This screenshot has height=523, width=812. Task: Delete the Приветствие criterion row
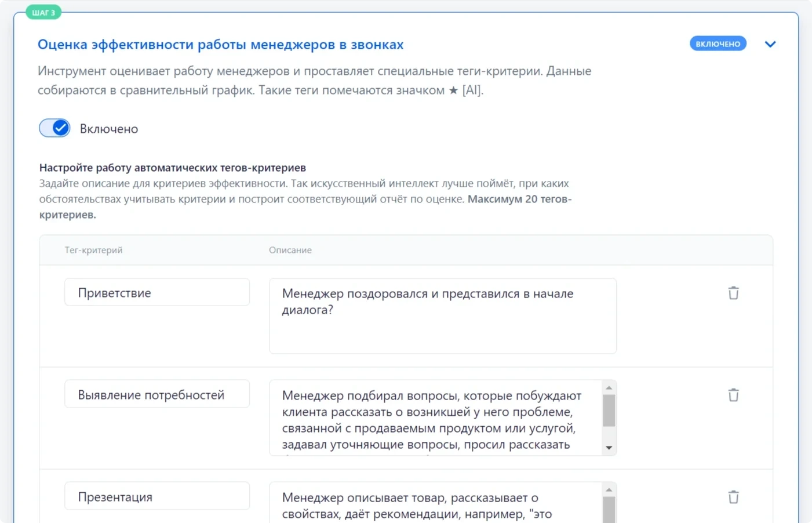pos(733,293)
